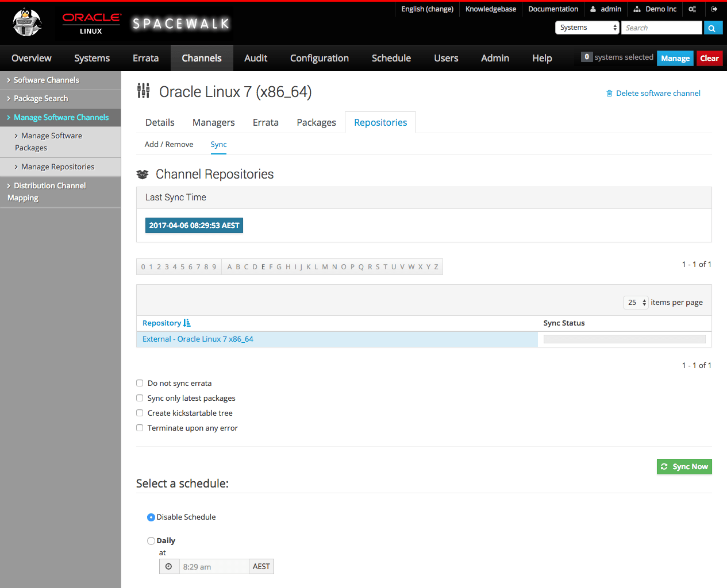Click the Oracle Linux logo
The image size is (727, 588).
91,24
